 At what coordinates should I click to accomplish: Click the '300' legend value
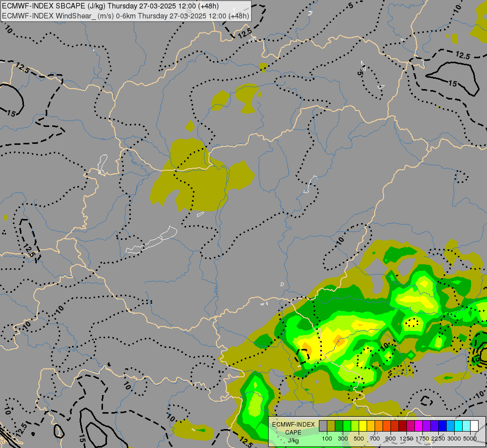(343, 439)
